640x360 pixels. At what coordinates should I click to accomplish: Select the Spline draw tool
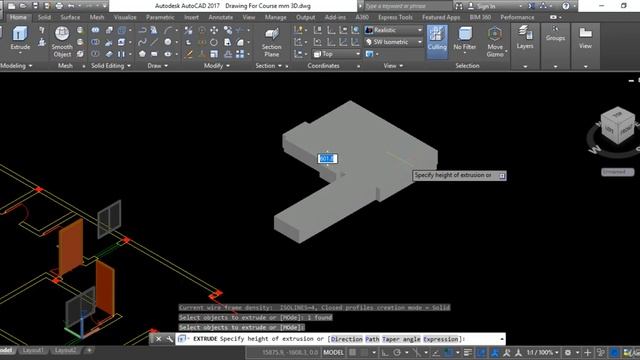pos(142,42)
